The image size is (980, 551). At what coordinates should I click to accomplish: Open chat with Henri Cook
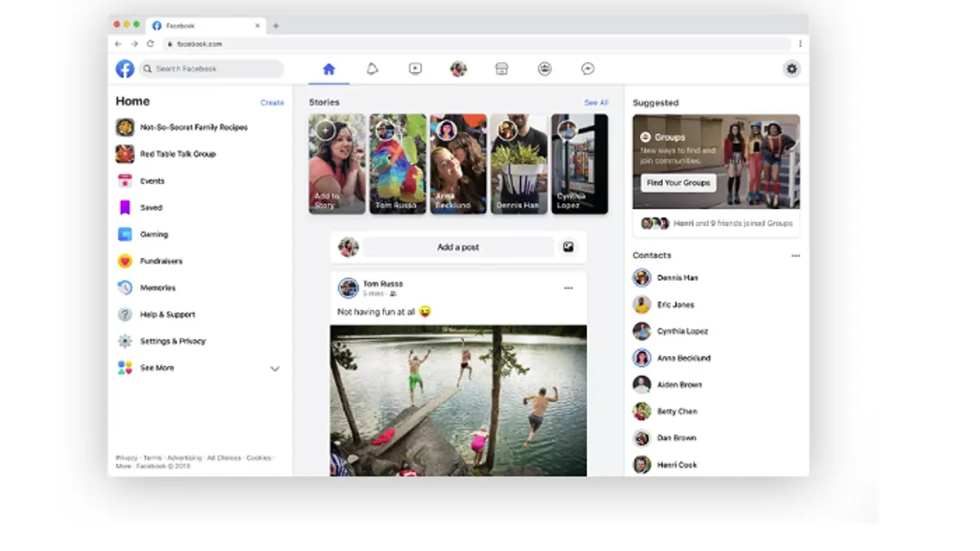[x=665, y=464]
